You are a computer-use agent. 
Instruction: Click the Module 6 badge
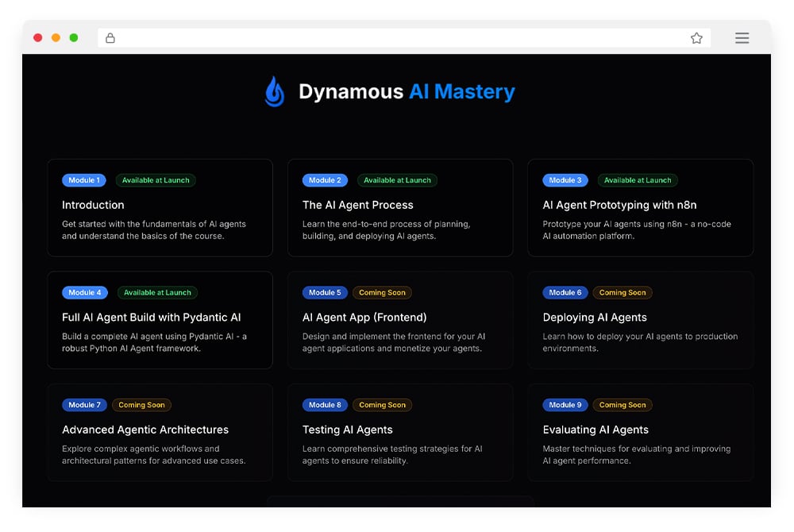(x=565, y=292)
